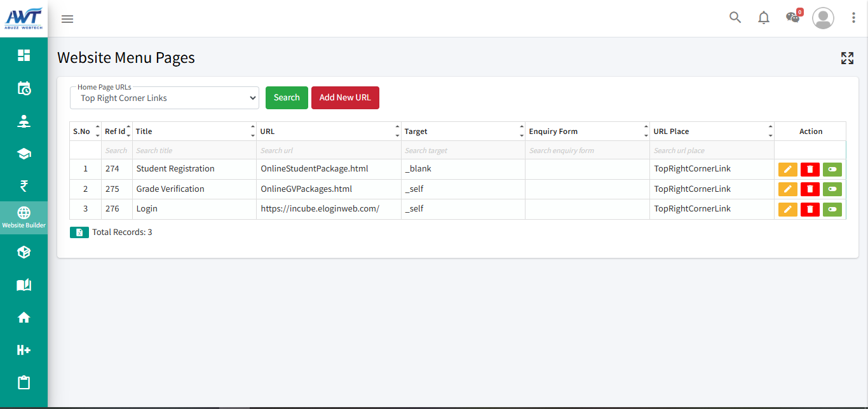Screen dimensions: 868x409
Task: Open the hamburger sidebar menu
Action: click(x=67, y=19)
